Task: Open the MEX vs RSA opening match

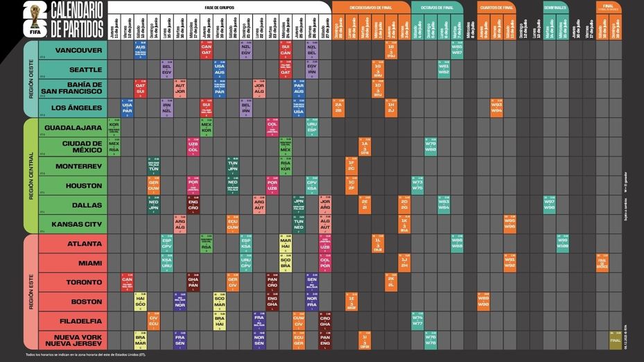Action: point(114,147)
